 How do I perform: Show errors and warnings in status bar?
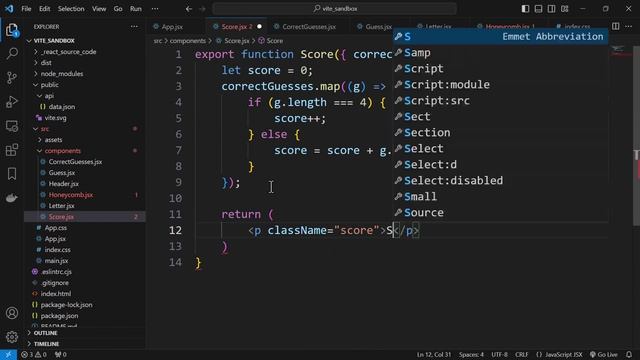(x=33, y=355)
